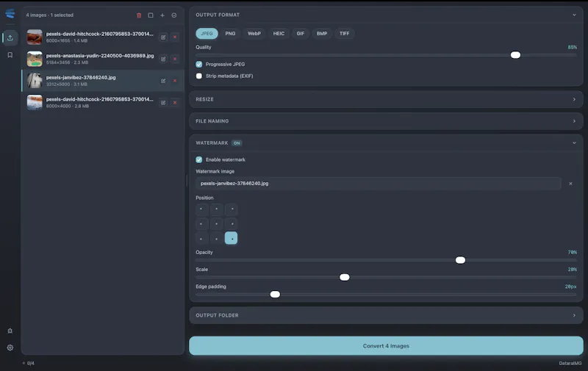Uncheck the Enable watermark checkbox
The image size is (588, 371).
click(x=199, y=159)
